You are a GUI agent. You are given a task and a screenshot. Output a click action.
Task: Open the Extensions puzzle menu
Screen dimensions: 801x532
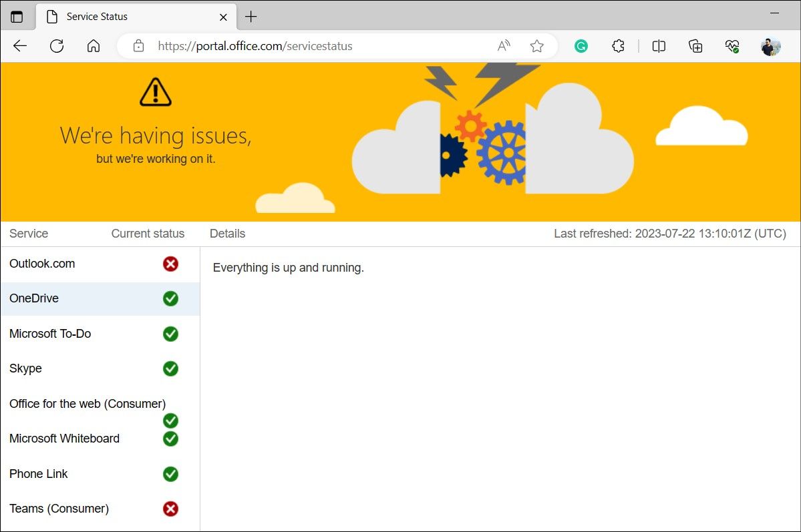click(618, 46)
